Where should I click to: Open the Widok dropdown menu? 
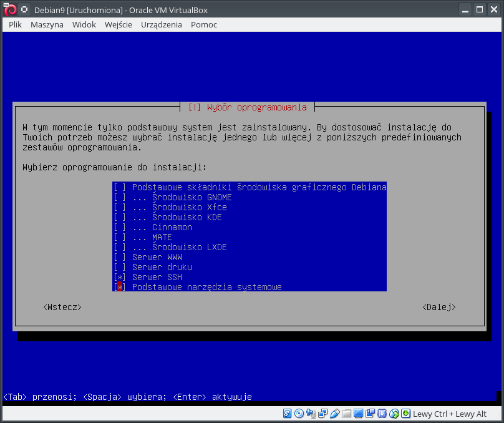tap(84, 24)
